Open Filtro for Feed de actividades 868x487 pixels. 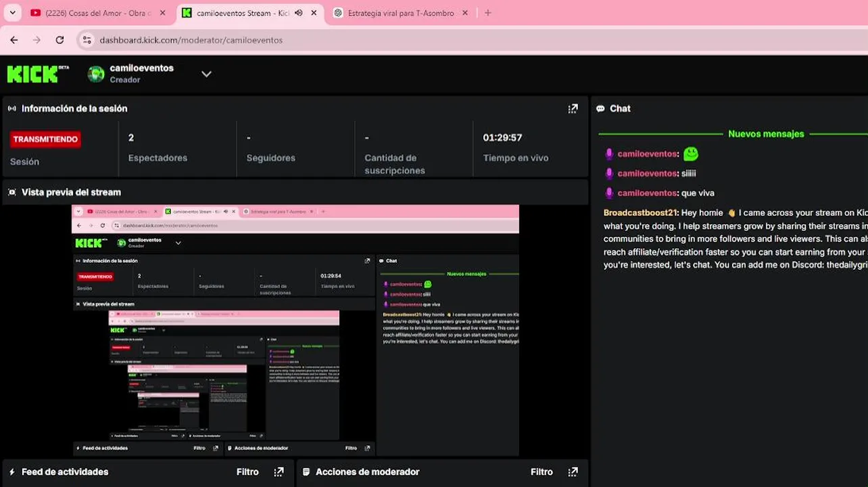pos(247,472)
